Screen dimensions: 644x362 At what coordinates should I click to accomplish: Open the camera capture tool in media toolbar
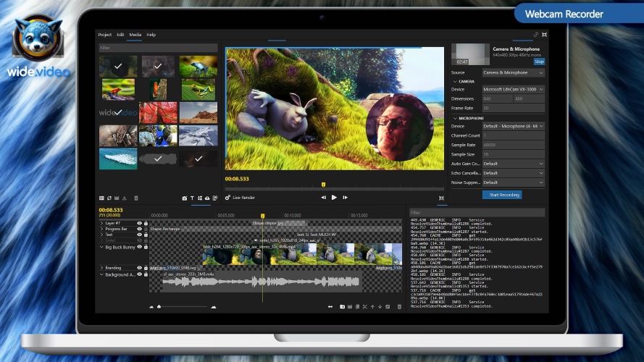pyautogui.click(x=185, y=198)
